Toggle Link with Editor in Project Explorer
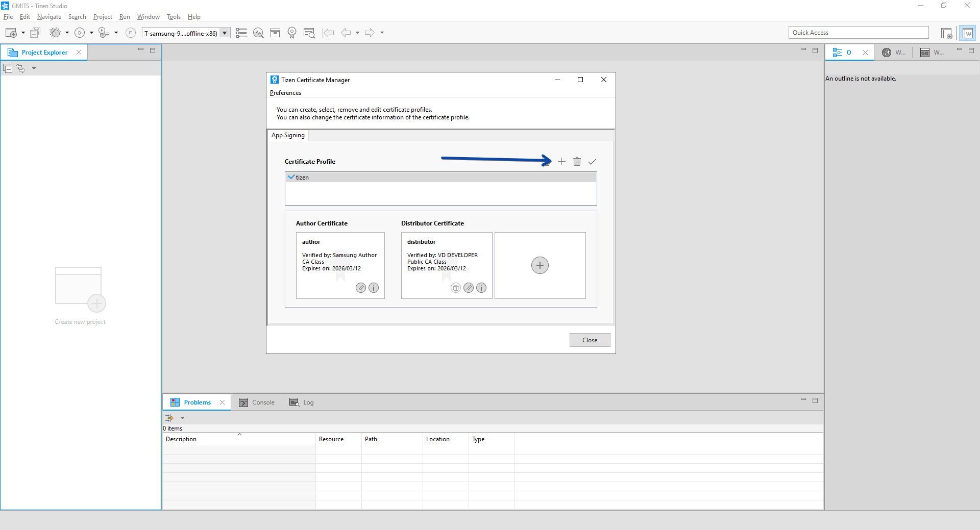980x530 pixels. tap(20, 68)
